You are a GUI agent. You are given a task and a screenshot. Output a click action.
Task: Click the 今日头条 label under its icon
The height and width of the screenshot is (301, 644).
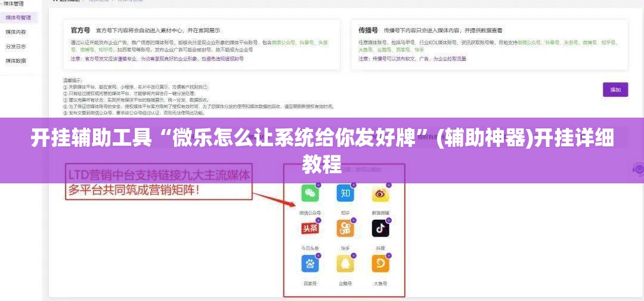pyautogui.click(x=310, y=248)
